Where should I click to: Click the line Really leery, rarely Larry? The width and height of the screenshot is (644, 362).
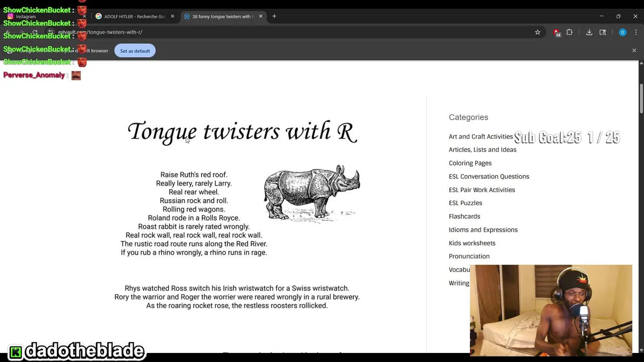click(194, 183)
